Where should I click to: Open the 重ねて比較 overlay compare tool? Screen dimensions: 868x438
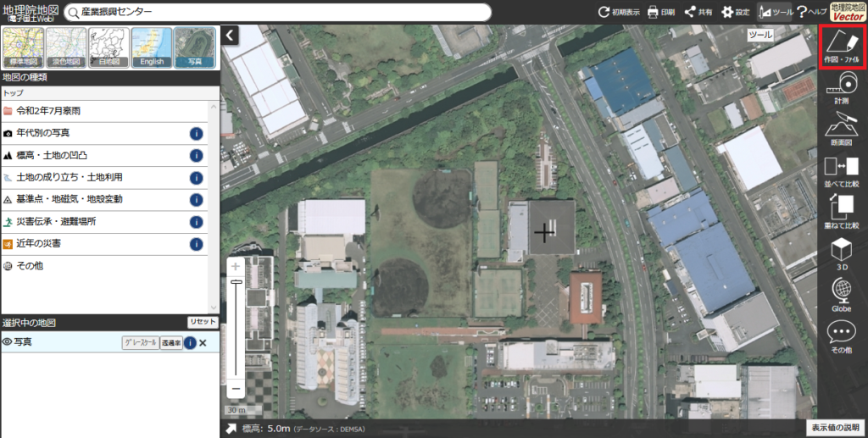coord(842,211)
